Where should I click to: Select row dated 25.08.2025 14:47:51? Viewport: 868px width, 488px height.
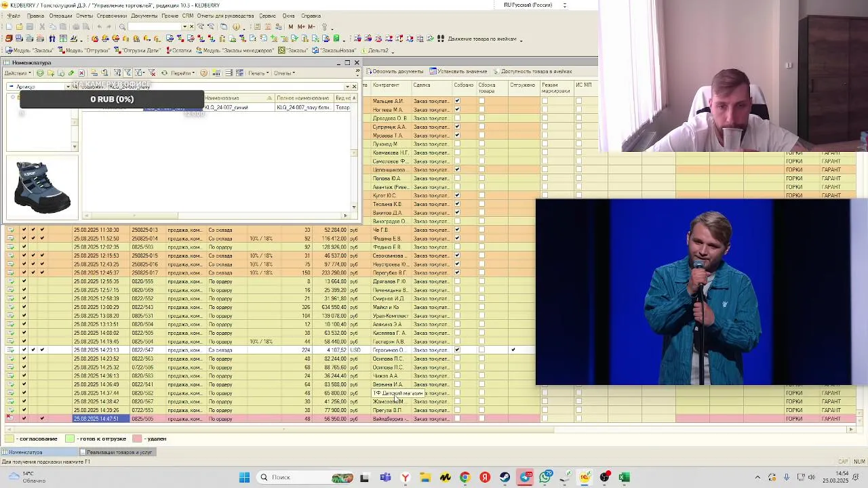[x=431, y=419]
